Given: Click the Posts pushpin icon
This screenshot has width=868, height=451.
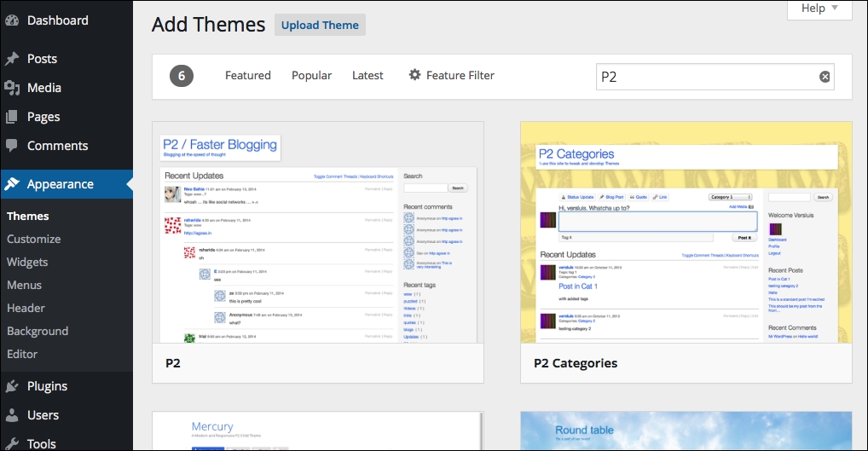Looking at the screenshot, I should (x=12, y=59).
